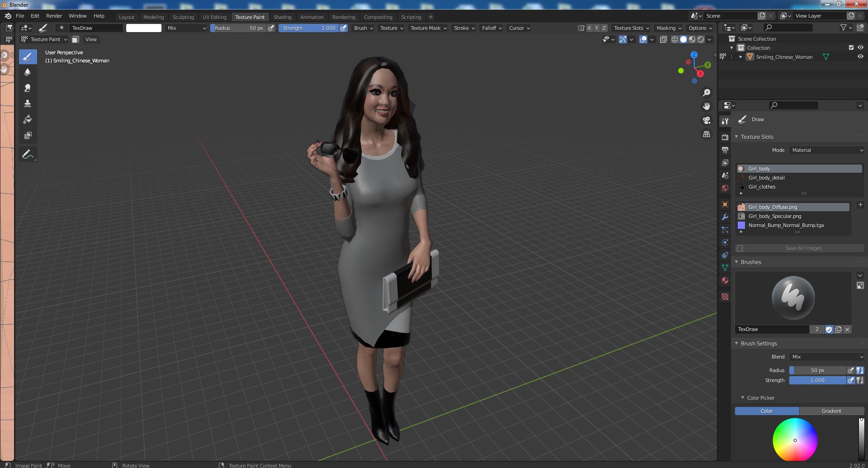This screenshot has width=868, height=468.
Task: Switch to wireframe viewport shading
Action: [674, 39]
